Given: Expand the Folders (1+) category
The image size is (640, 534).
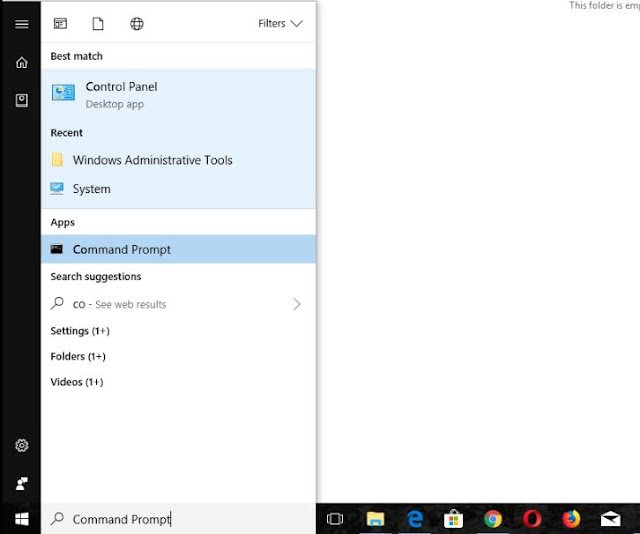Looking at the screenshot, I should pos(78,356).
